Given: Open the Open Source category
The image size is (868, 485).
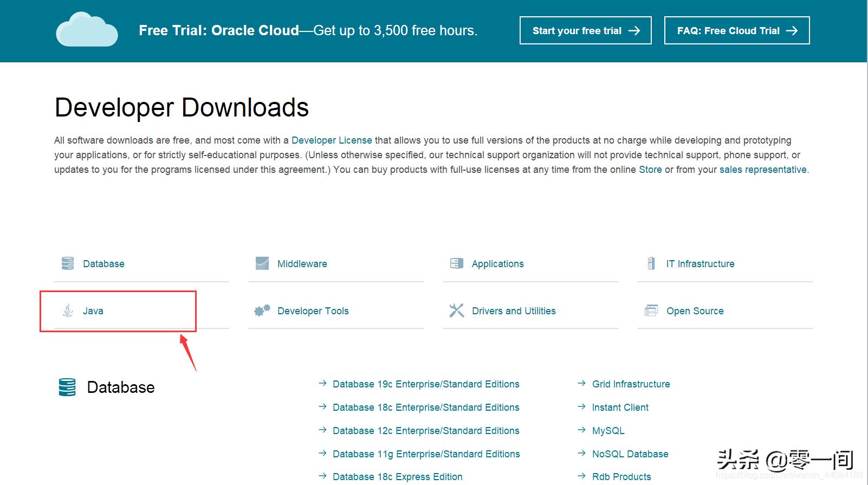Looking at the screenshot, I should click(x=695, y=311).
